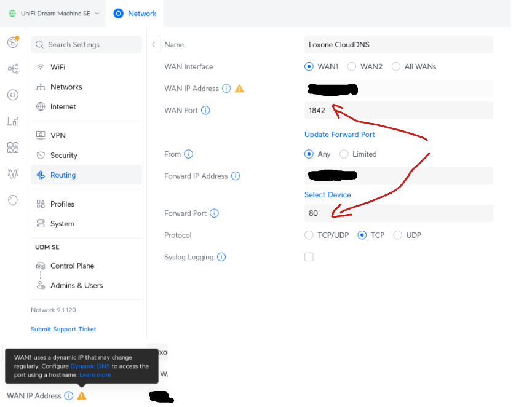Open Admins & Users settings
The image size is (532, 407).
point(86,286)
